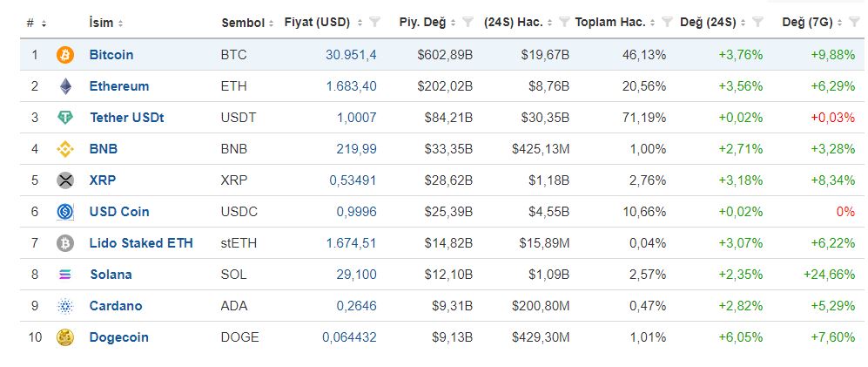
Task: Open the Lido Staked ETH link
Action: click(x=141, y=243)
